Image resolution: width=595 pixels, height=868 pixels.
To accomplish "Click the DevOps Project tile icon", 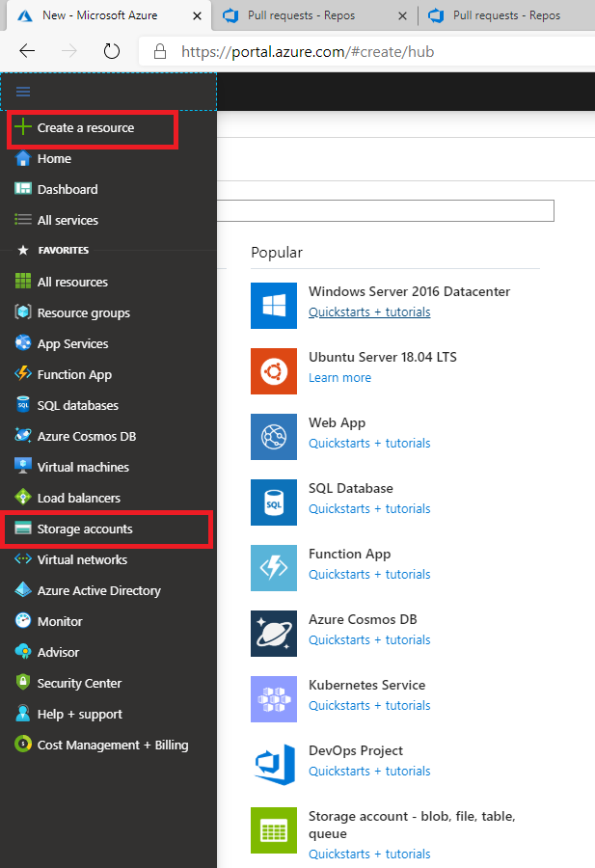I will coord(274,765).
